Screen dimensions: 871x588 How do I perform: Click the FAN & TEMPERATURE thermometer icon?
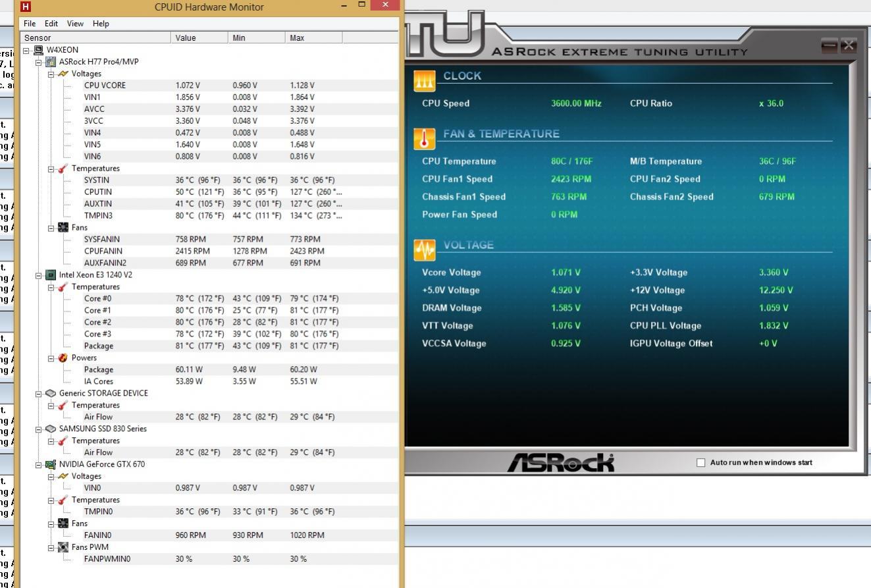pyautogui.click(x=425, y=138)
